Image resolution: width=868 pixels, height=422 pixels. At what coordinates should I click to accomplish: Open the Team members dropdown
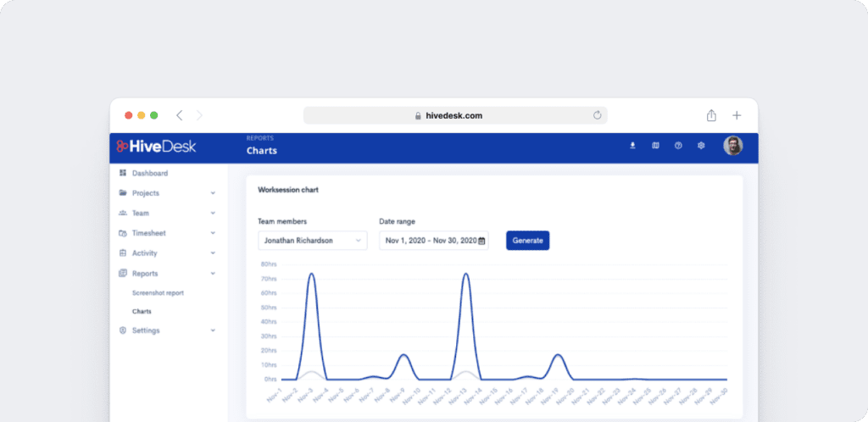(312, 241)
